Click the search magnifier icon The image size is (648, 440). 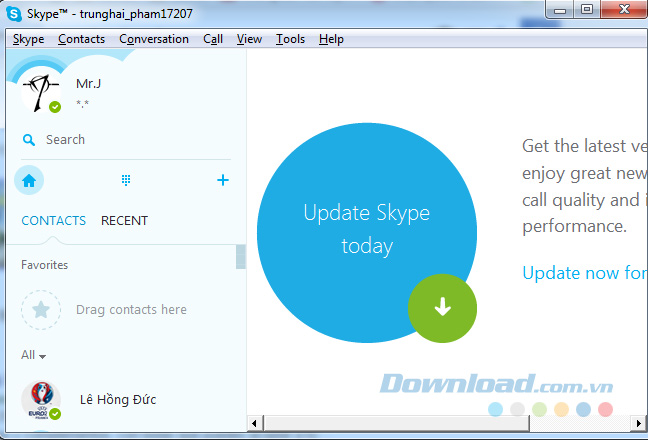click(x=29, y=140)
